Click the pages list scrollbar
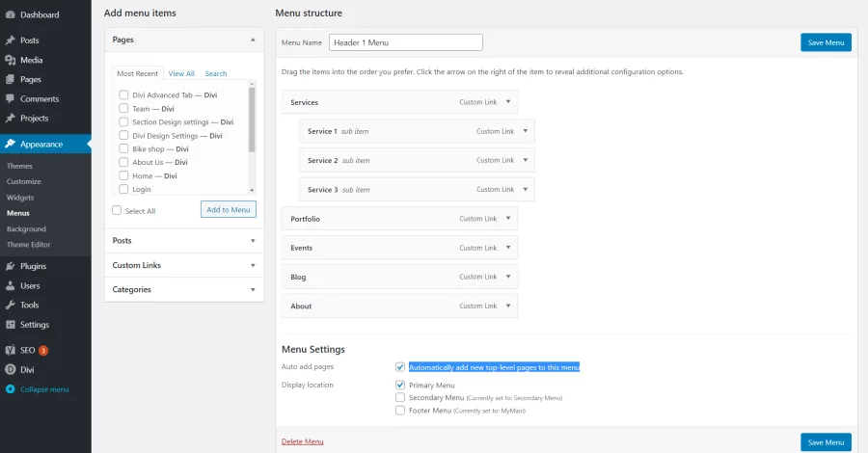This screenshot has height=453, width=868. (x=252, y=120)
